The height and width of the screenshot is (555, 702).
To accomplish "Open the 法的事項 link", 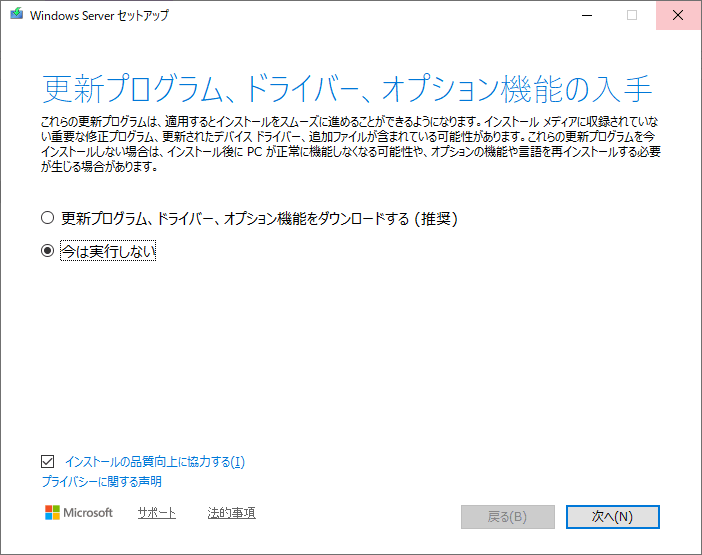I will click(231, 513).
